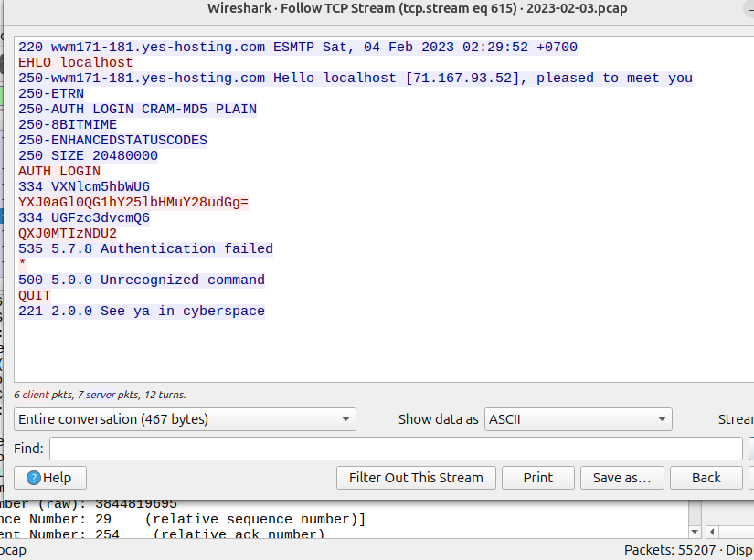Click the '6 client pkts, 7 server pkts' summary

coord(100,395)
